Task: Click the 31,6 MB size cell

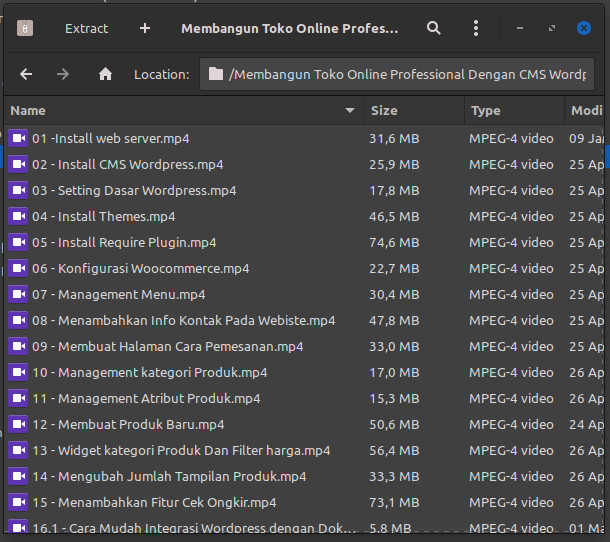Action: [x=394, y=139]
